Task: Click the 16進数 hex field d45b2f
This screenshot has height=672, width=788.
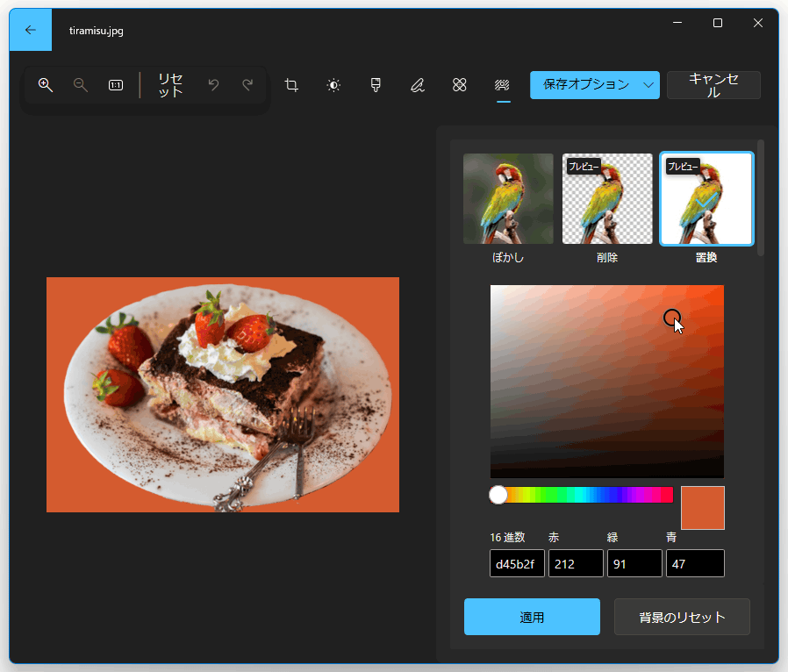Action: (517, 563)
